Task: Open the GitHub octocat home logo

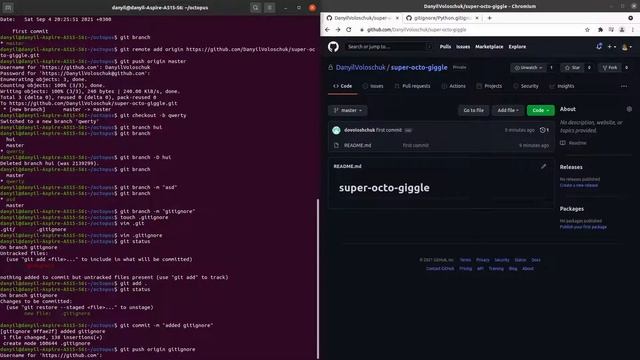Action: pos(333,47)
